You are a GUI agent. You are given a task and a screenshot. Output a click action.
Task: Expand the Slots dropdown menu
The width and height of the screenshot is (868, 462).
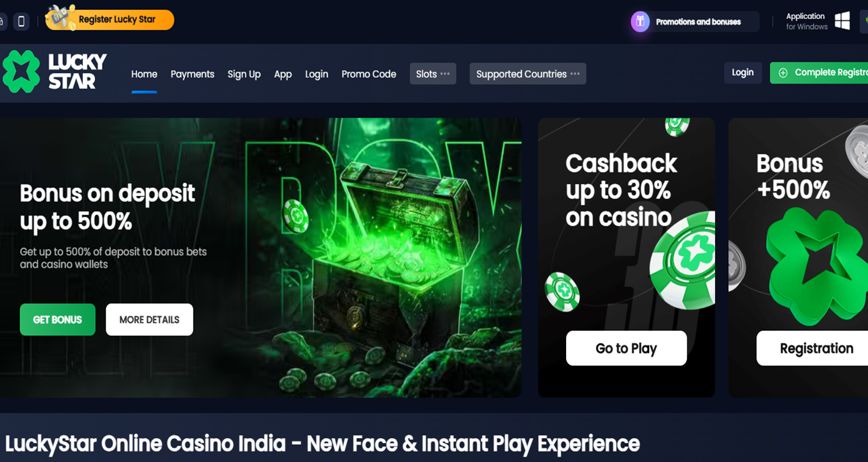433,74
